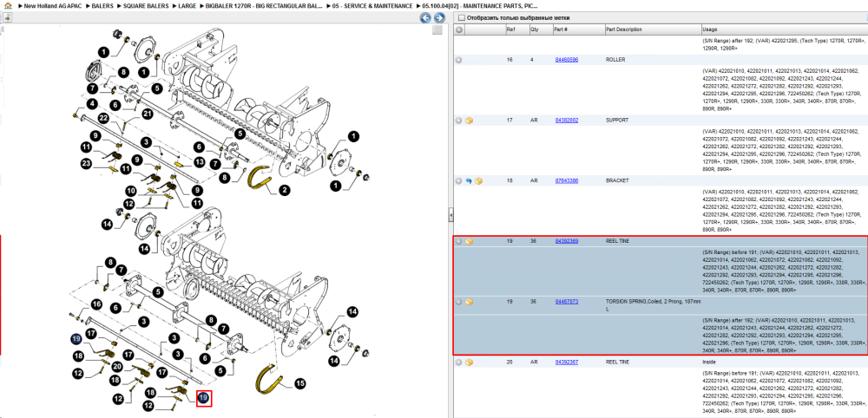Click the circle icon on the 84392367 row
The height and width of the screenshot is (418, 868).
point(459,362)
